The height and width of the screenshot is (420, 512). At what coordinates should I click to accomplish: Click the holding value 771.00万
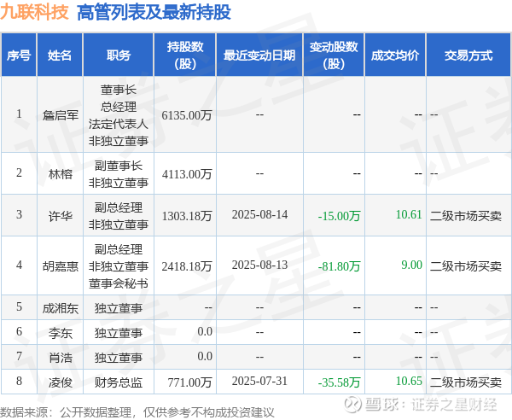coord(189,382)
